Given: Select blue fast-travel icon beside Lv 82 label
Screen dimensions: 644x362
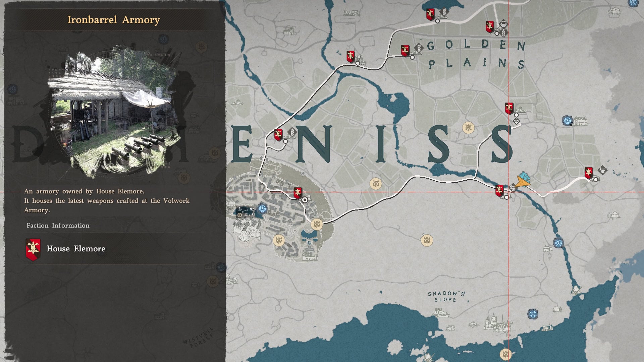Looking at the screenshot, I should (263, 209).
